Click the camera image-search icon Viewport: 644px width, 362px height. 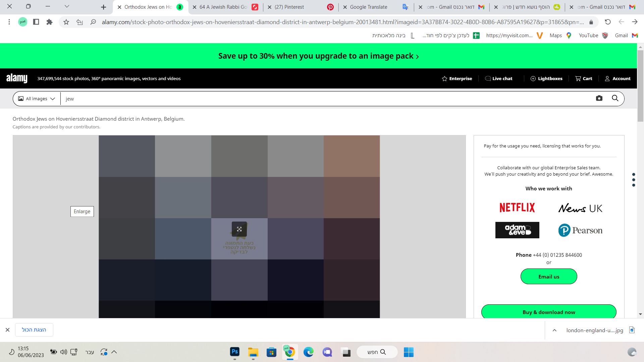[x=599, y=98]
